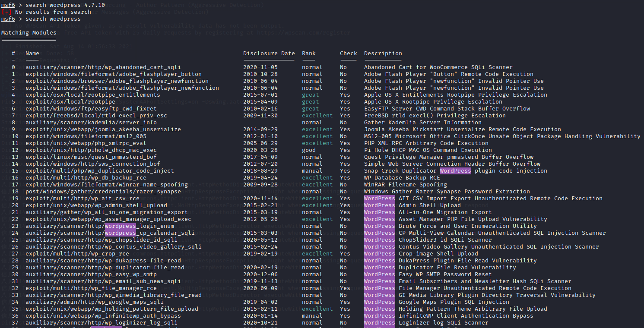The height and width of the screenshot is (328, 644).
Task: Click description 'WP Database Backup RCE'
Action: (x=402, y=178)
